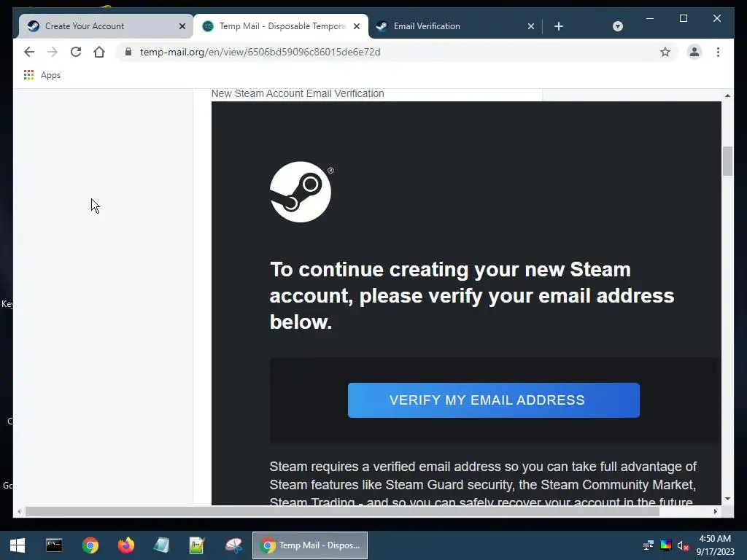Minimize the Chrome window
The height and width of the screenshot is (560, 747).
(x=650, y=18)
